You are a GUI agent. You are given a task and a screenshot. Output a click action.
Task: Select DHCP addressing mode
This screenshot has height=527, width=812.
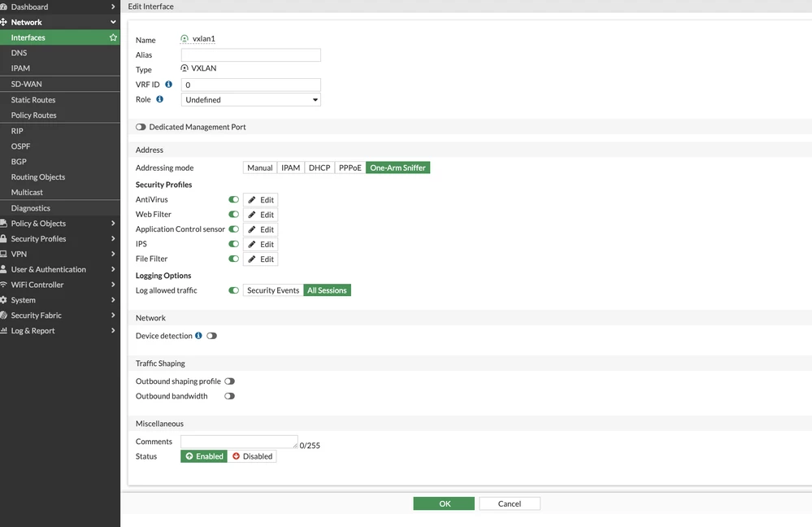[x=319, y=168]
